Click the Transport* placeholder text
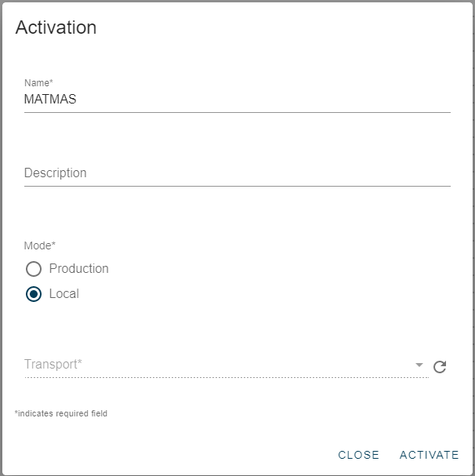Viewport: 475px width, 476px height. point(53,364)
